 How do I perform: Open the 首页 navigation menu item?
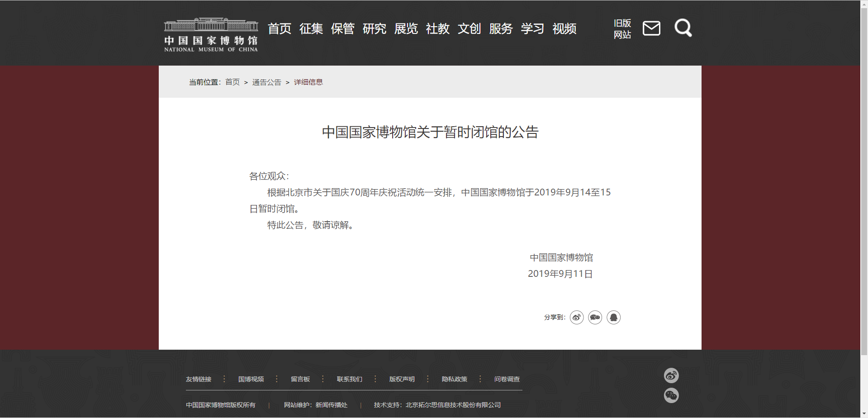(x=280, y=29)
